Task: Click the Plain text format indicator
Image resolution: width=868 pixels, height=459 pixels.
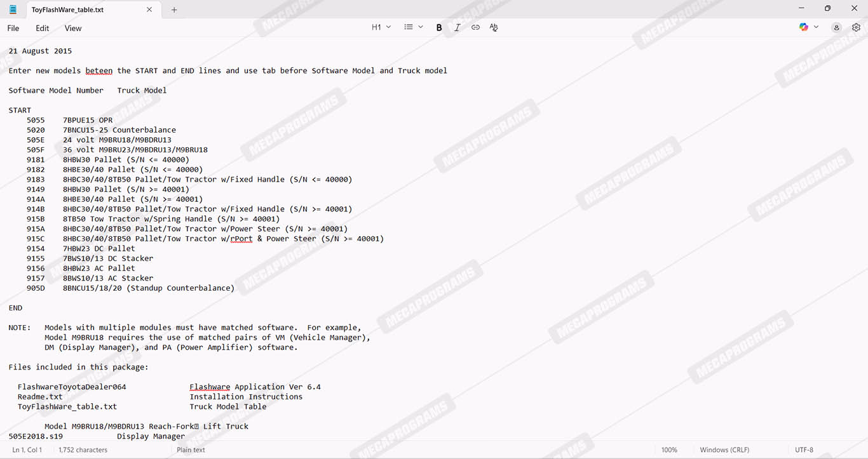Action: [191, 449]
